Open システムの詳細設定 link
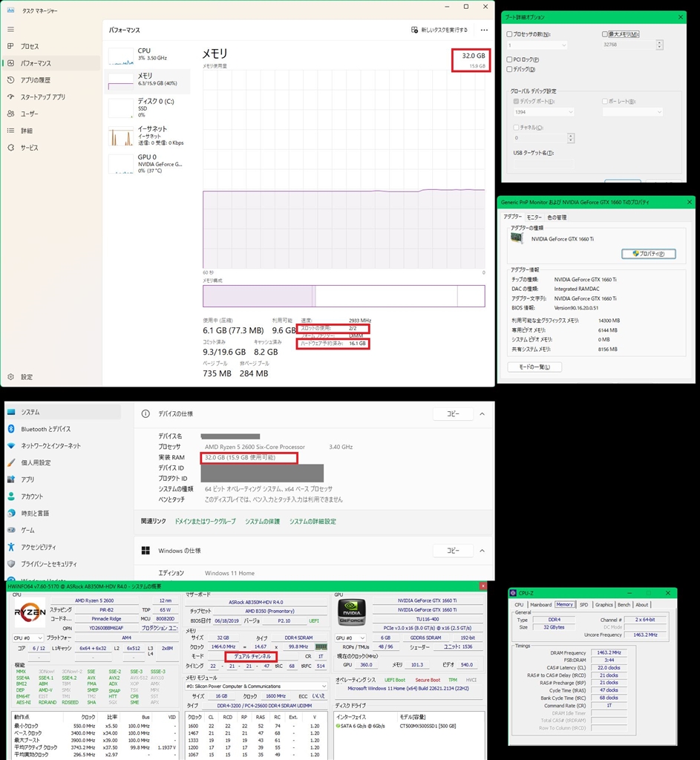 click(x=313, y=522)
